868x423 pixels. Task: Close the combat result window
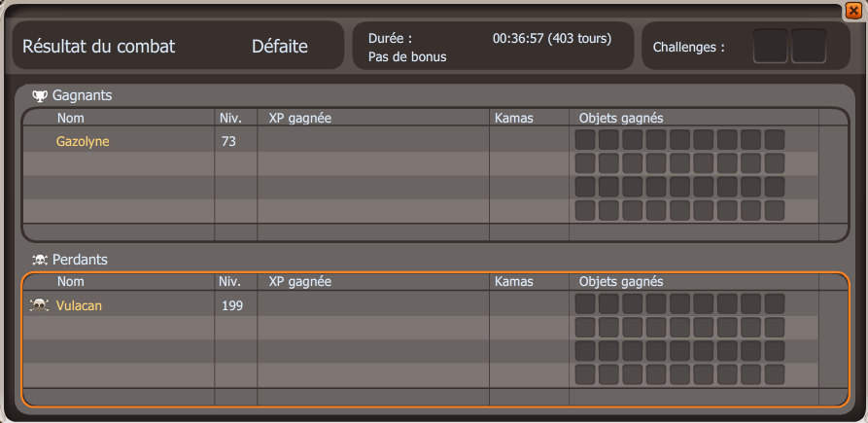[x=853, y=11]
